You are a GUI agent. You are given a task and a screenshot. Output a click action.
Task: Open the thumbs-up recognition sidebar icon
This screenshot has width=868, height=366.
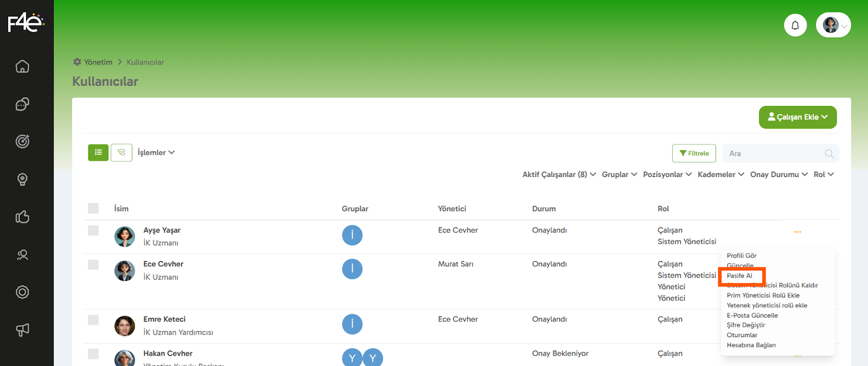[22, 217]
